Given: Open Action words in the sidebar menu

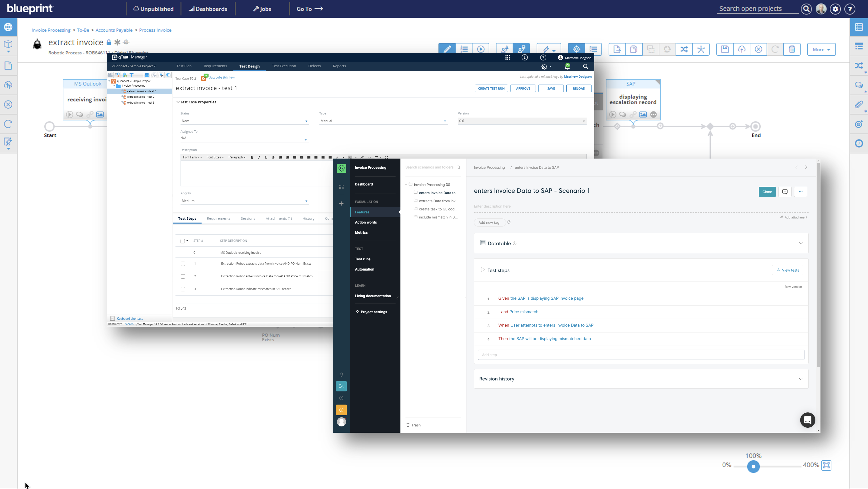Looking at the screenshot, I should (x=366, y=222).
